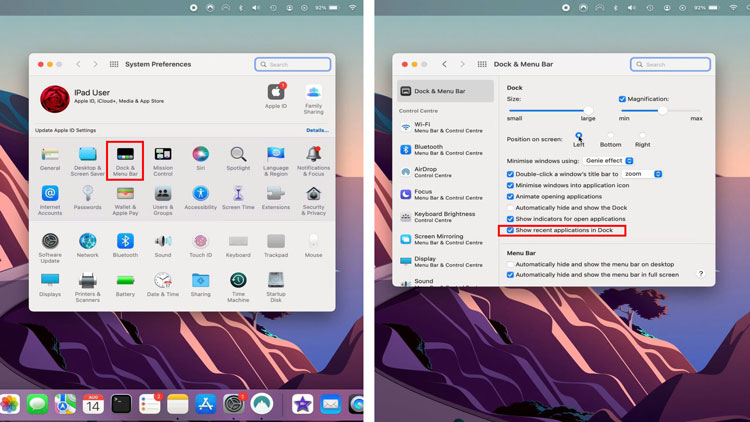Click search field in System Preferences window
Viewport: 750px width, 422px height.
(x=293, y=64)
